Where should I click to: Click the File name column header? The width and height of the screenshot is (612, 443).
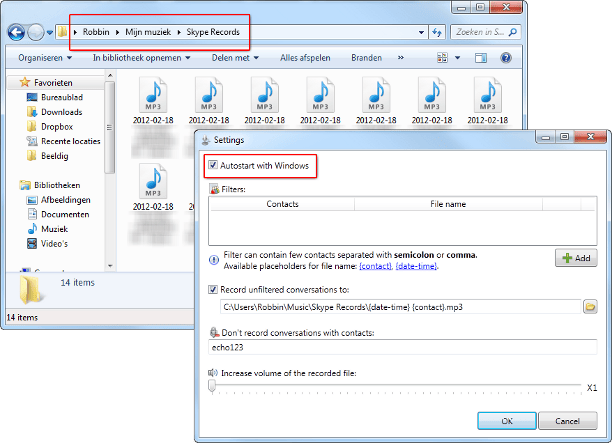coord(448,204)
